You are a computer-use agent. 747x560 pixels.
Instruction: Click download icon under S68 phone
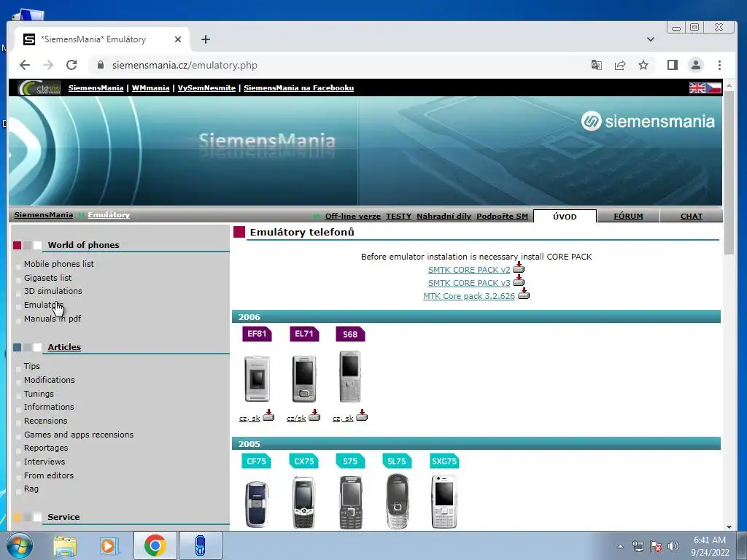tap(362, 415)
